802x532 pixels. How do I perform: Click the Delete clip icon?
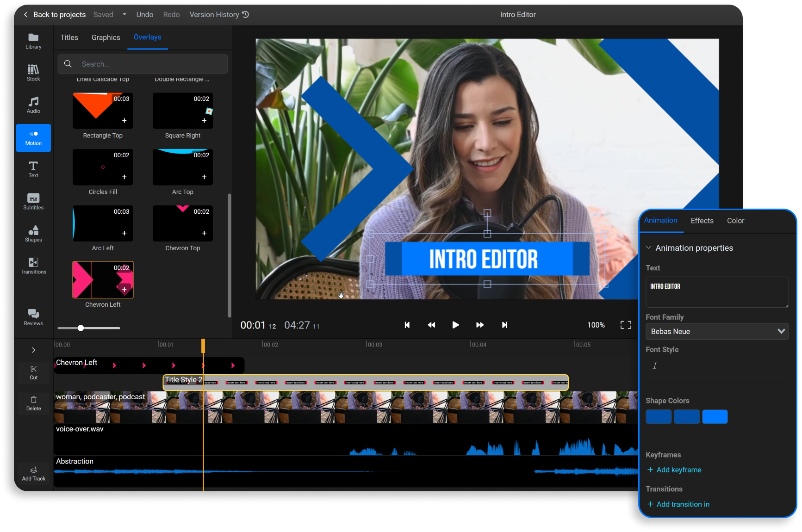33,403
